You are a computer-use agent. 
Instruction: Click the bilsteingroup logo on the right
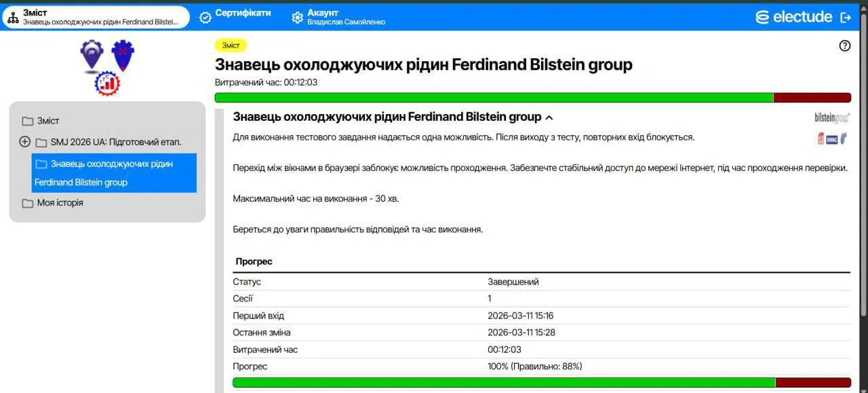(832, 118)
